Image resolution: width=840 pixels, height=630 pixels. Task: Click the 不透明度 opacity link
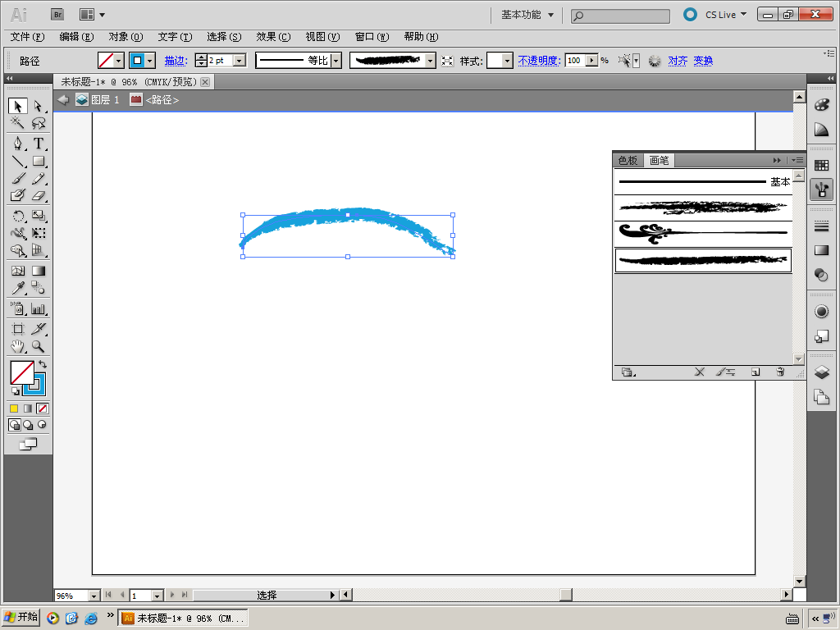point(539,61)
